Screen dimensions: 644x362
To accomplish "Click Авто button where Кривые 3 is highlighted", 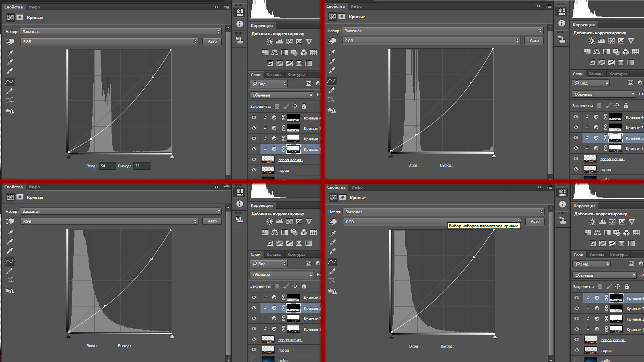I will pyautogui.click(x=212, y=221).
